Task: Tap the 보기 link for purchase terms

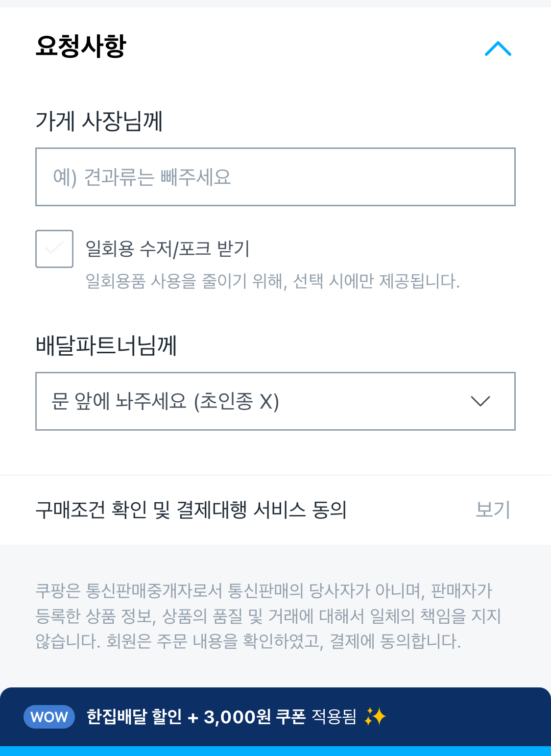Action: [x=493, y=510]
